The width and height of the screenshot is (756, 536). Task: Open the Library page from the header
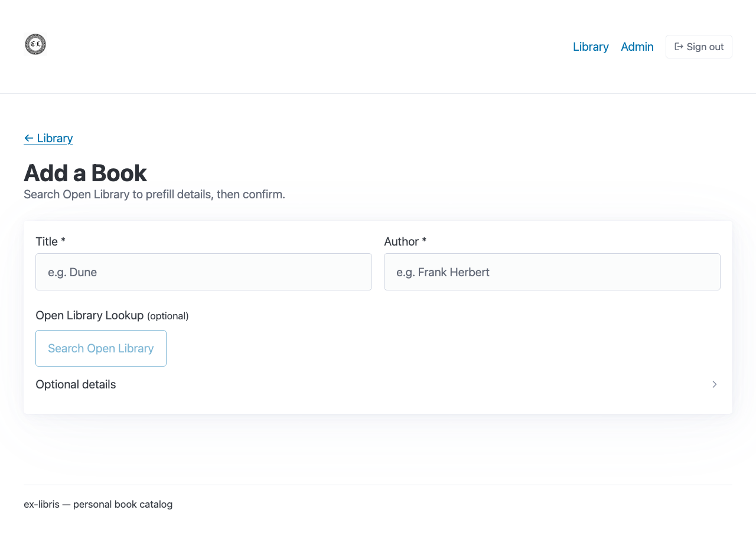pos(590,46)
